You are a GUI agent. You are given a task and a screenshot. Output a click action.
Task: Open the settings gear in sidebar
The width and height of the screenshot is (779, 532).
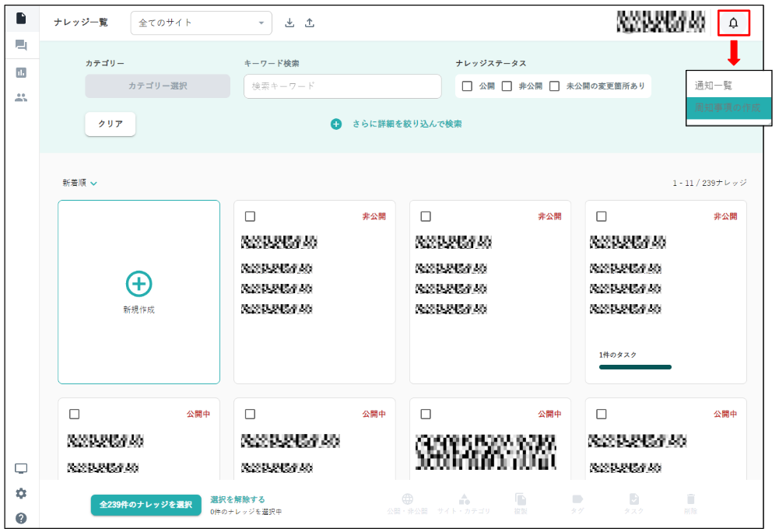[x=21, y=493]
